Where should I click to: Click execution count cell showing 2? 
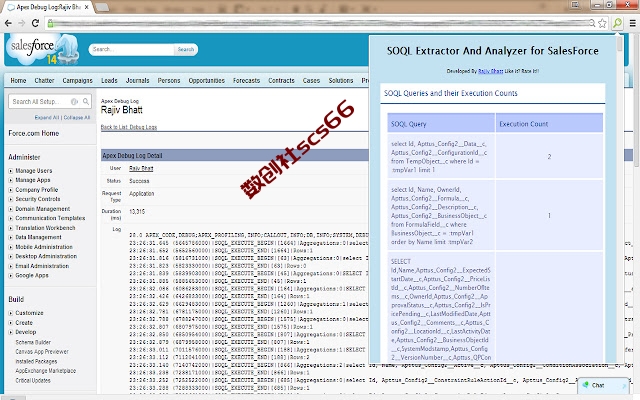pos(549,157)
